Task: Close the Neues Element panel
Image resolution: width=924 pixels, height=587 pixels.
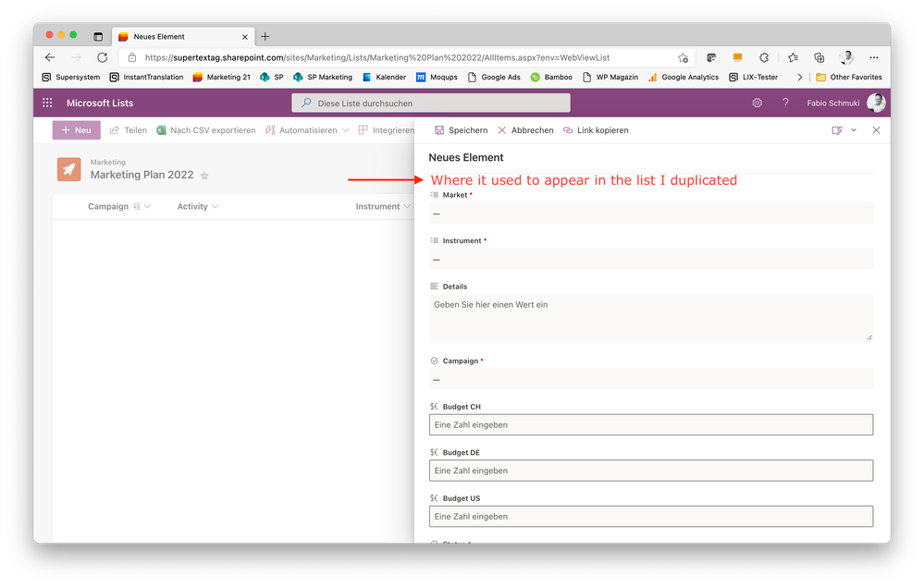Action: [x=876, y=130]
